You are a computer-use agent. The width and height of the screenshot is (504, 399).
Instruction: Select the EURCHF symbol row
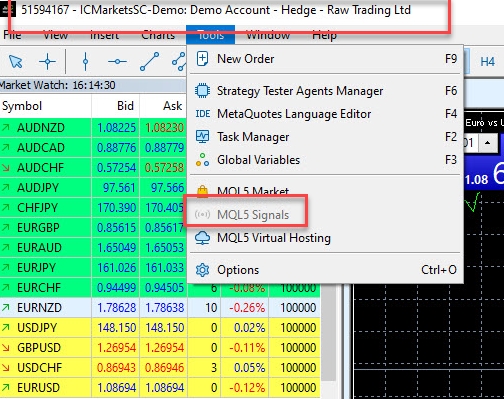click(x=160, y=288)
